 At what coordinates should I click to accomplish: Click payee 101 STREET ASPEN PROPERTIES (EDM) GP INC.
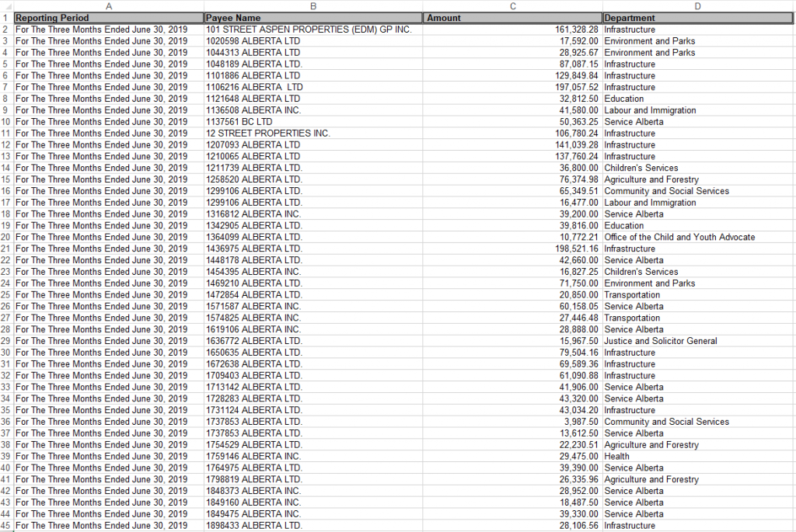tap(313, 30)
